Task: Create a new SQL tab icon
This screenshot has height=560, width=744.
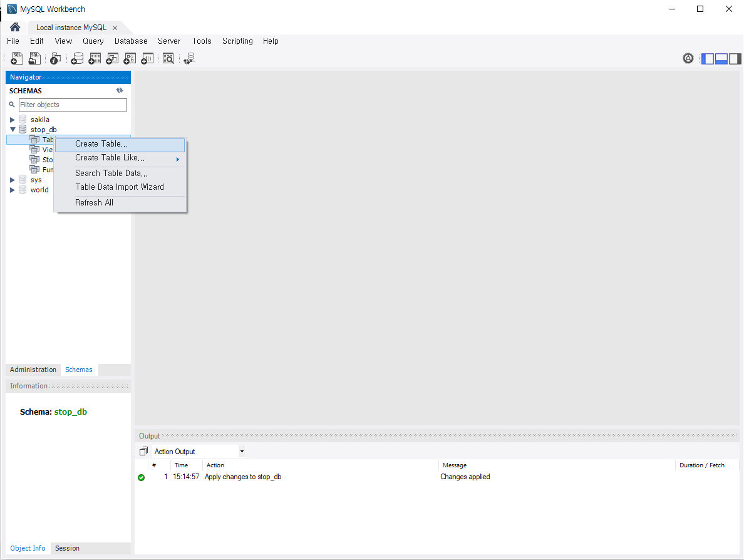Action: (17, 58)
